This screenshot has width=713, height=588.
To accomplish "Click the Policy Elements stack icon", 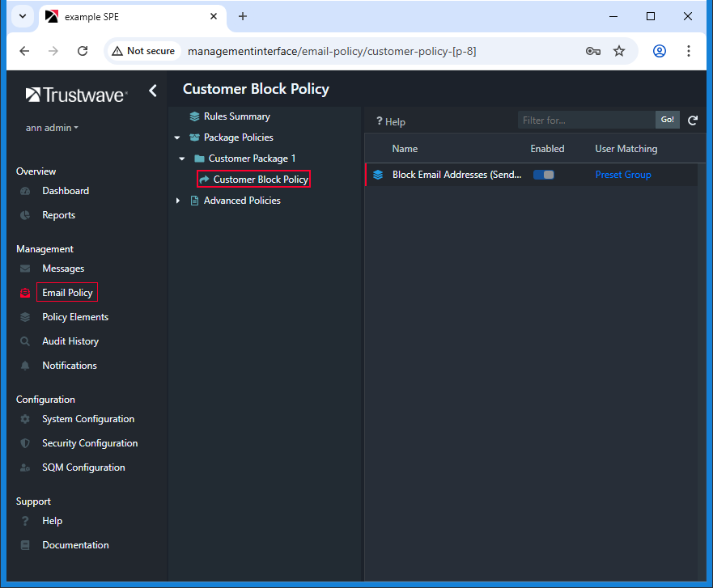I will point(25,317).
